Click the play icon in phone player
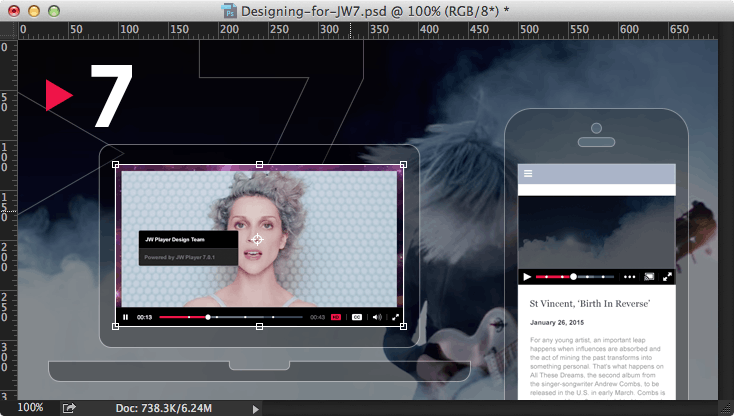The width and height of the screenshot is (734, 416). tap(526, 276)
